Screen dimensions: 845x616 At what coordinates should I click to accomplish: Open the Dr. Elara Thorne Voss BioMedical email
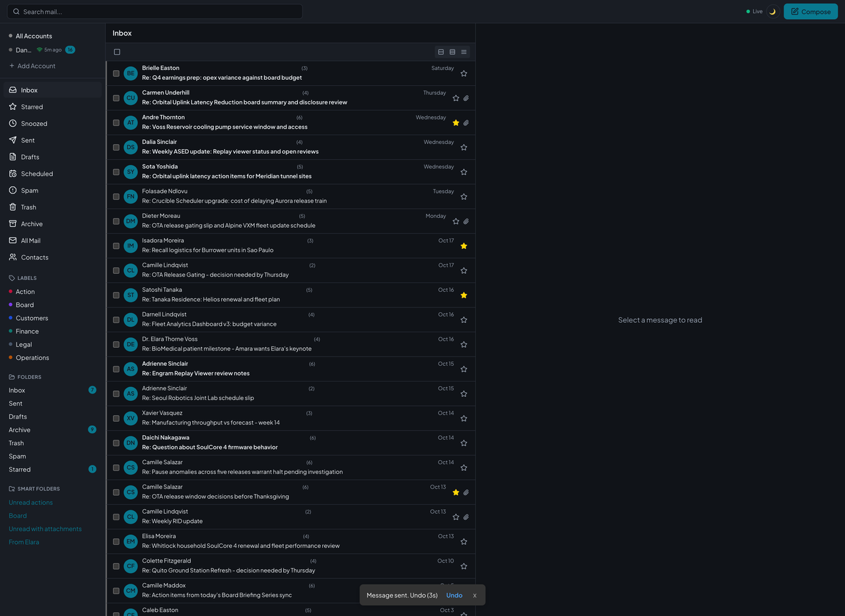point(290,344)
